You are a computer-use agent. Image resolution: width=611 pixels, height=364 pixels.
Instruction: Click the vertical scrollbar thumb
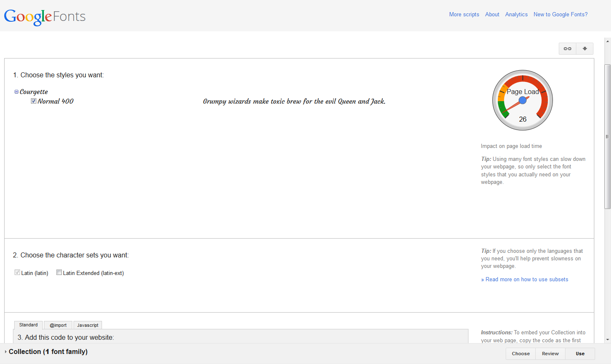[608, 136]
